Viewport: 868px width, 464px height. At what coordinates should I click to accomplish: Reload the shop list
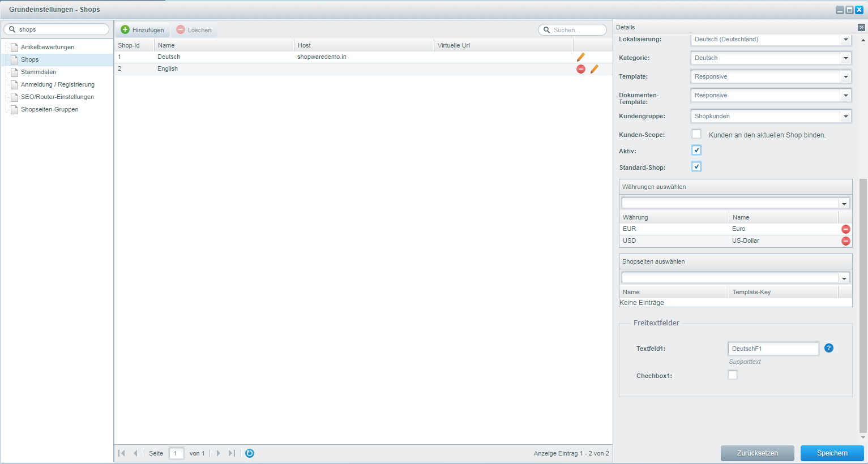(250, 453)
